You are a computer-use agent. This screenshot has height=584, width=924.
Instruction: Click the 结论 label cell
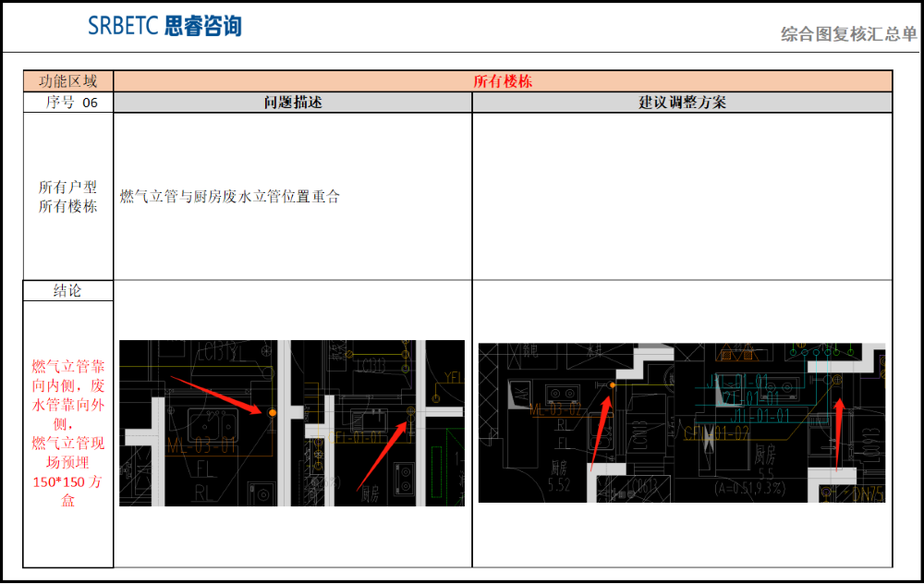68,290
